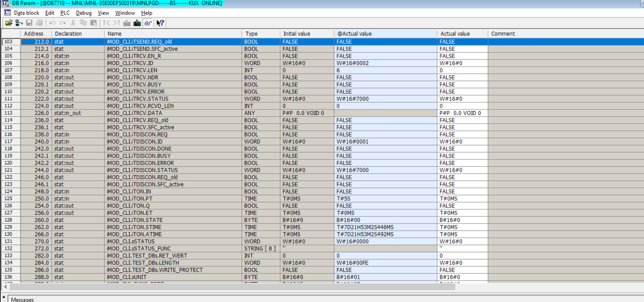Select row 111 iMOD_CLI.iTRCV.STATUS name cell
The image size is (644, 302).
(x=137, y=99)
